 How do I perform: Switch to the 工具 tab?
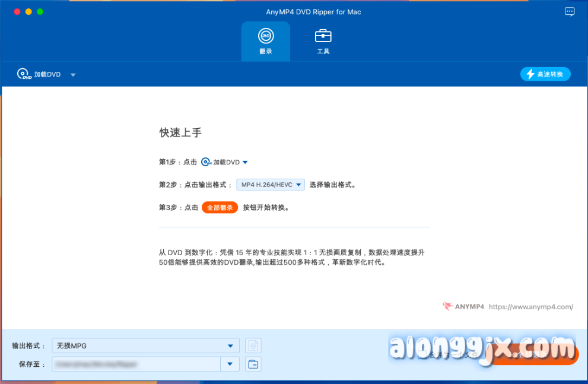(x=323, y=41)
